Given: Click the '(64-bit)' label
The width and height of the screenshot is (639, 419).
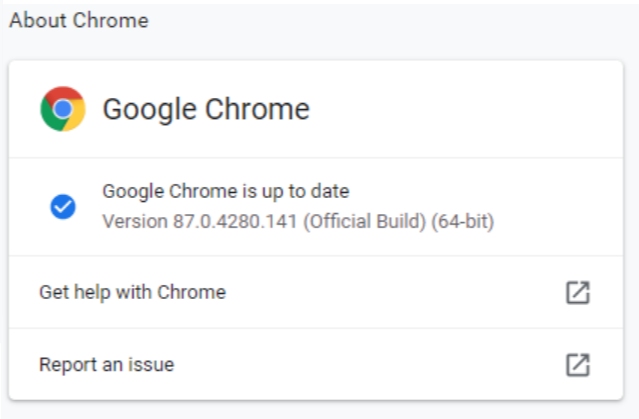Looking at the screenshot, I should (463, 221).
